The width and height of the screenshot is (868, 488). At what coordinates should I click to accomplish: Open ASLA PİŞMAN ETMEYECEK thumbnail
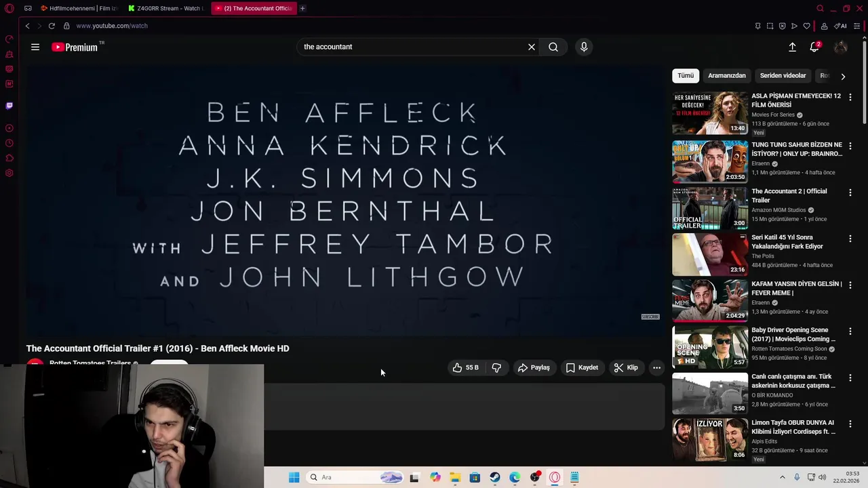[710, 113]
